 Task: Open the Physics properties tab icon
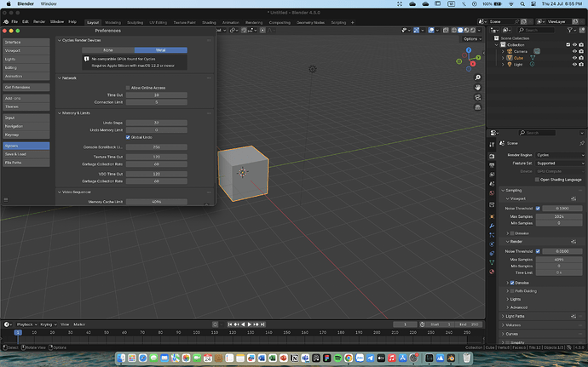(492, 244)
